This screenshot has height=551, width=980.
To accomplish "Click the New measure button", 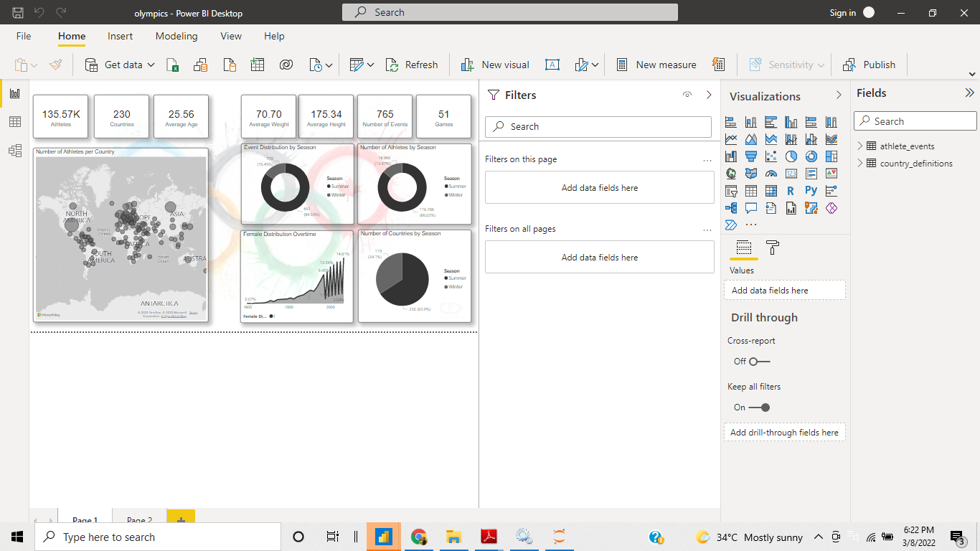I will click(656, 65).
